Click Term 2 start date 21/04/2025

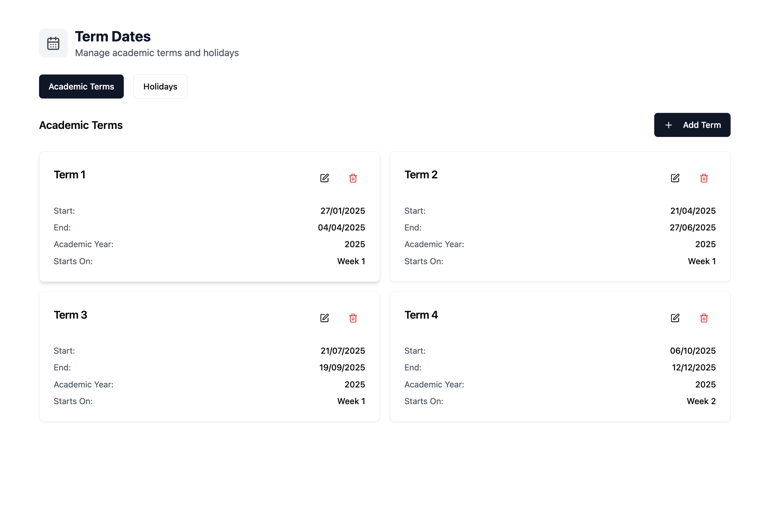[692, 211]
